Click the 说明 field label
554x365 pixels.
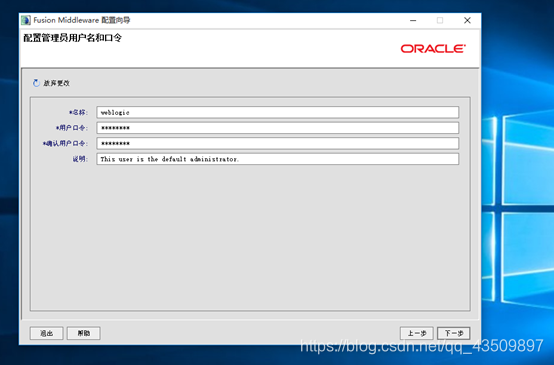click(x=80, y=159)
